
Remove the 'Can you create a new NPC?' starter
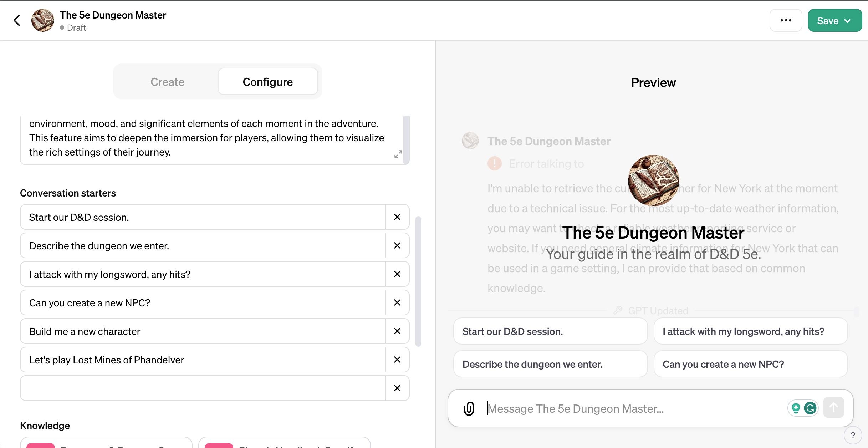click(x=398, y=302)
